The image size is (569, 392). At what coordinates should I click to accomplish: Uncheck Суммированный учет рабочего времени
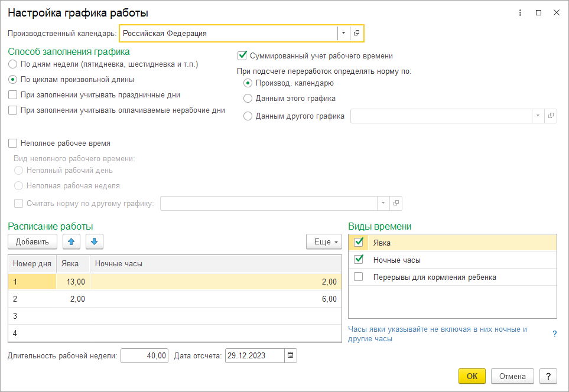242,56
